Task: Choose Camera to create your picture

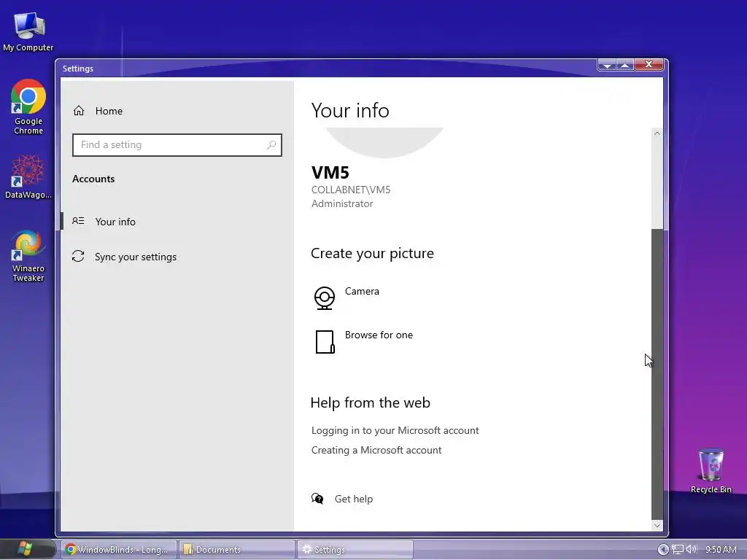Action: click(362, 291)
